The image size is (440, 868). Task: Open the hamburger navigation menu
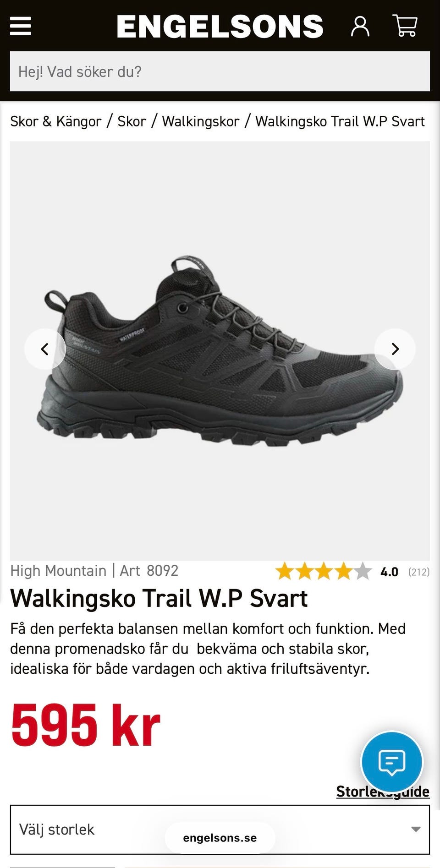pyautogui.click(x=21, y=26)
